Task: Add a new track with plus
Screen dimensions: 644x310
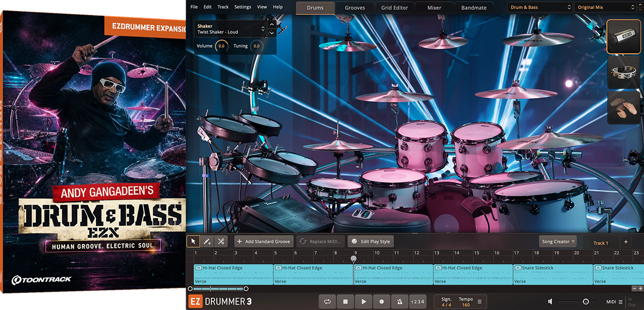Action: tap(626, 242)
